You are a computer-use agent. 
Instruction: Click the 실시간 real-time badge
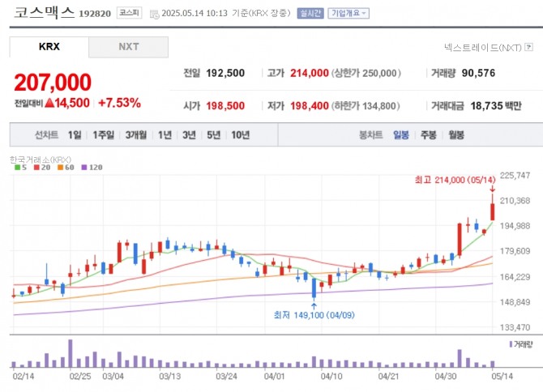pos(310,13)
